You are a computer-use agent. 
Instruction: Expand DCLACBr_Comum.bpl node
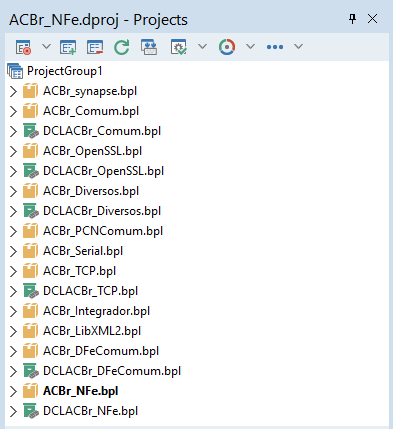click(13, 131)
